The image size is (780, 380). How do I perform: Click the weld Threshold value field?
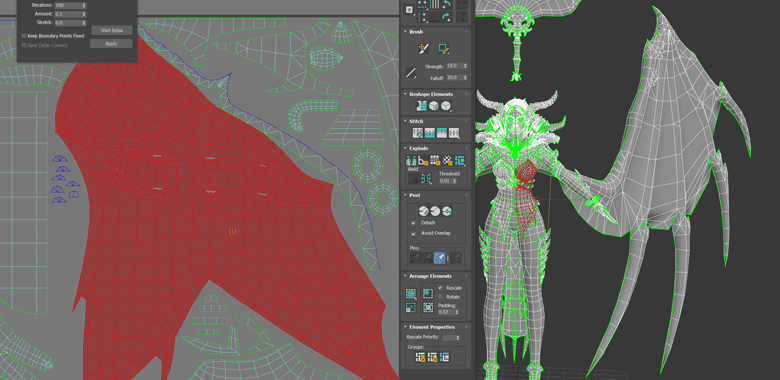447,181
